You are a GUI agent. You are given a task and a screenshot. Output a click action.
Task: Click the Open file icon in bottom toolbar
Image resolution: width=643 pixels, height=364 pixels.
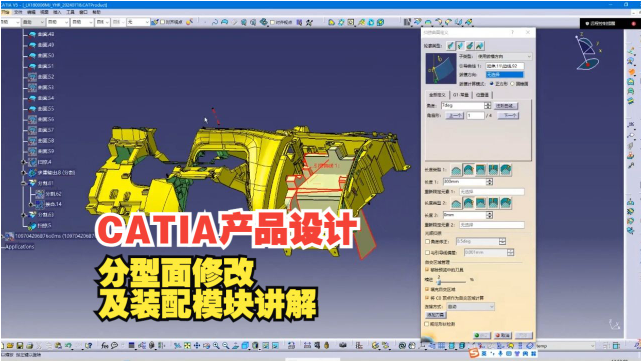click(x=10, y=346)
